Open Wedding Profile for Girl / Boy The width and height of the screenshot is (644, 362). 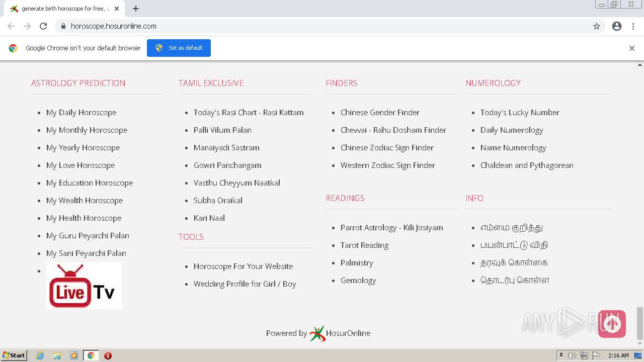coord(245,284)
